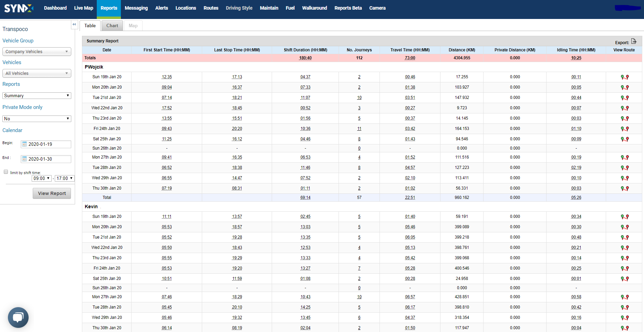Open the All Vehicles dropdown
Viewport: 644px width, 332px height.
[x=37, y=73]
